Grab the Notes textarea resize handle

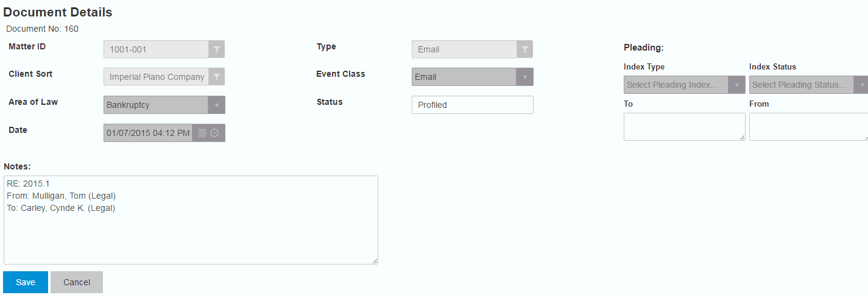[375, 261]
